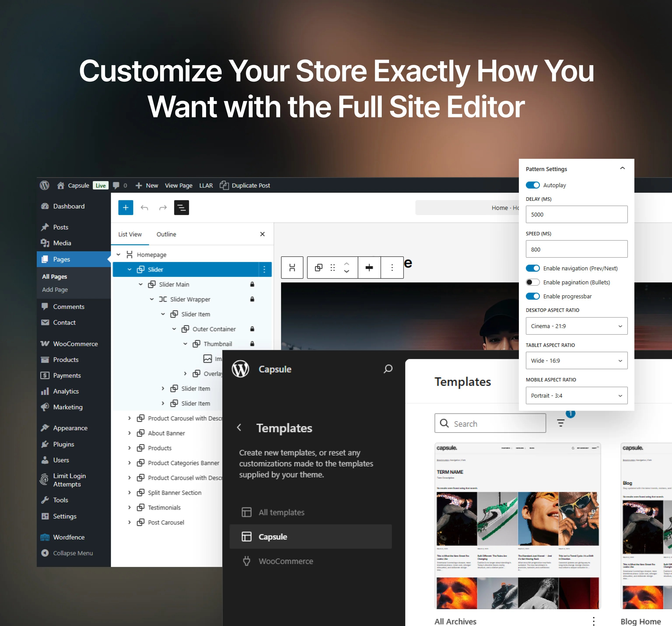Image resolution: width=672 pixels, height=626 pixels.
Task: Click the search icon beside Capsule title
Action: 388,369
